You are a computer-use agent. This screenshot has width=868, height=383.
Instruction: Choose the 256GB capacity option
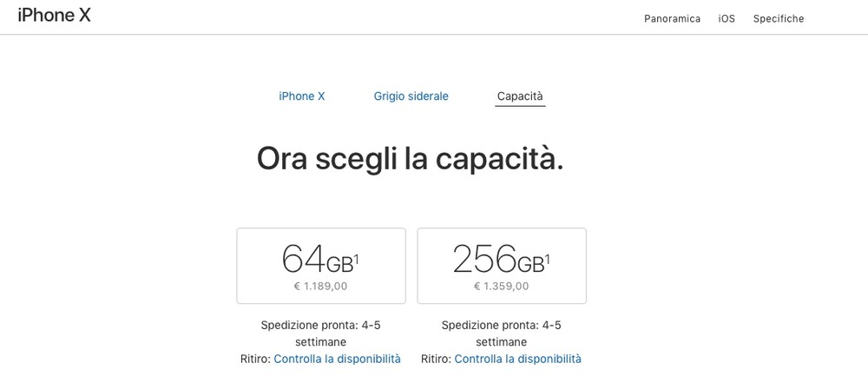pos(501,265)
